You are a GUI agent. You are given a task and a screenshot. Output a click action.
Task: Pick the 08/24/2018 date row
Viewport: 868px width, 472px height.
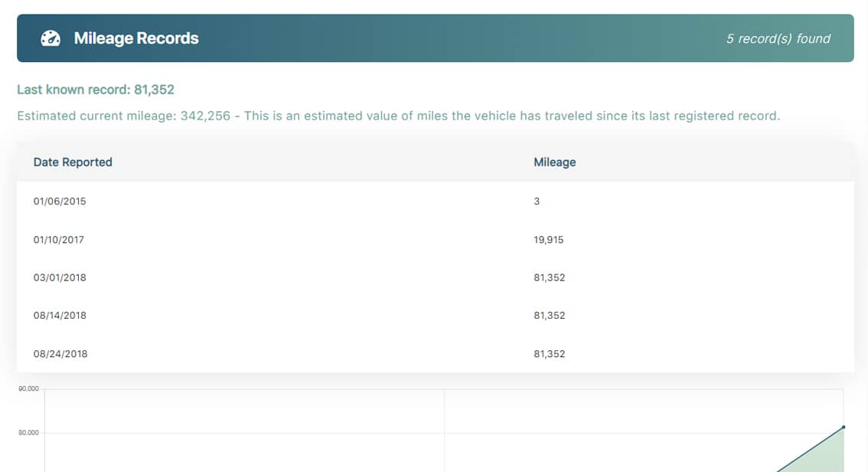[60, 354]
